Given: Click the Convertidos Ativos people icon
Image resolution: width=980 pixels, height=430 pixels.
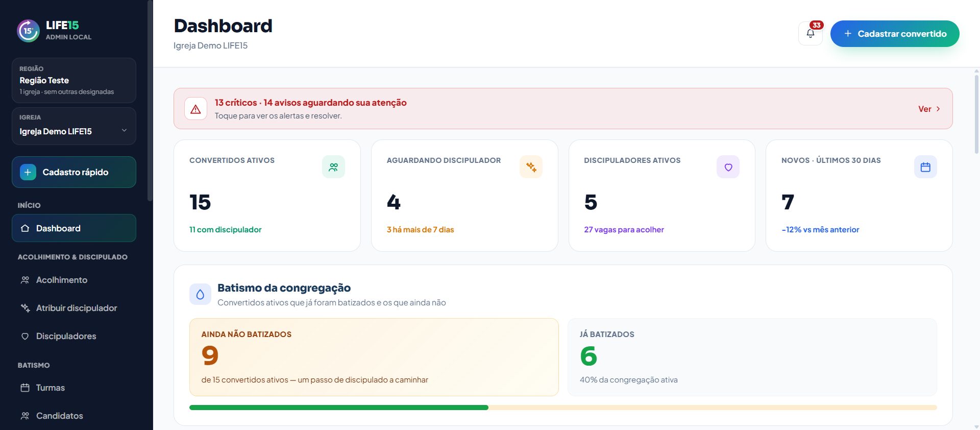Looking at the screenshot, I should (333, 167).
